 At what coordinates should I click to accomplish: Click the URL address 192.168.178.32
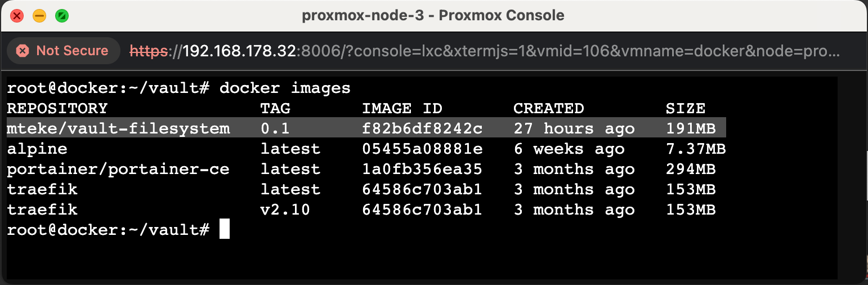point(239,51)
